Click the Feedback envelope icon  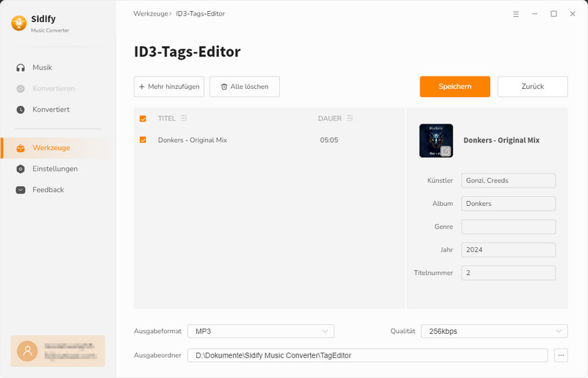coord(21,190)
